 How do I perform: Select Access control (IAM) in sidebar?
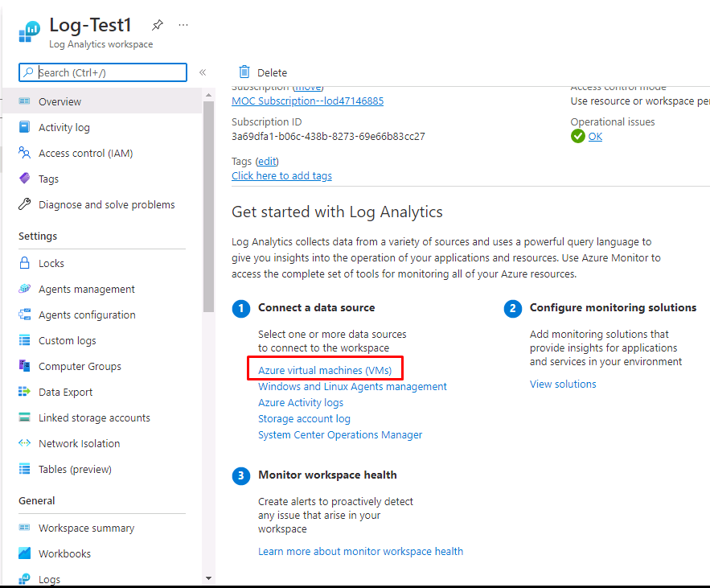tap(83, 153)
